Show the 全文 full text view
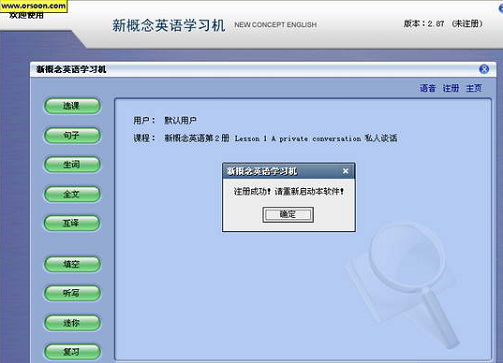Viewport: 503px width, 363px height. [72, 194]
